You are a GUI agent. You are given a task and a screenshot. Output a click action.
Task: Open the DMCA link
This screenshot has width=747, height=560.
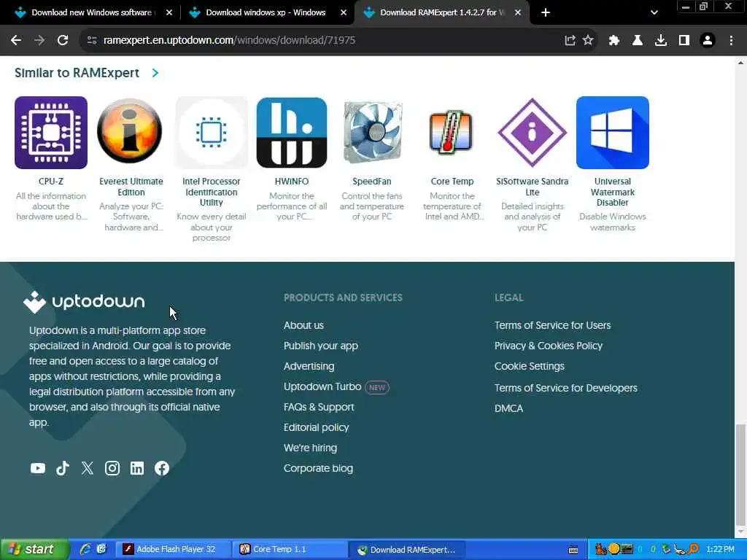508,408
